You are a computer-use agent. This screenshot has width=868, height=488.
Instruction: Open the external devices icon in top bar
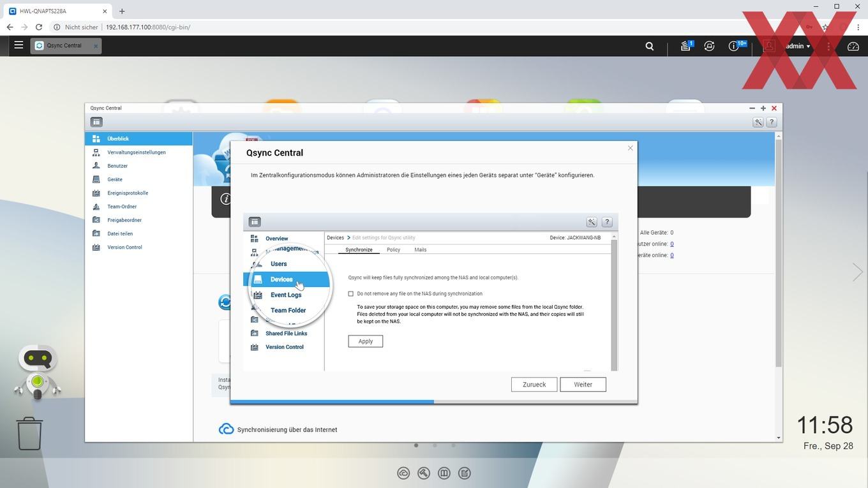coord(709,46)
